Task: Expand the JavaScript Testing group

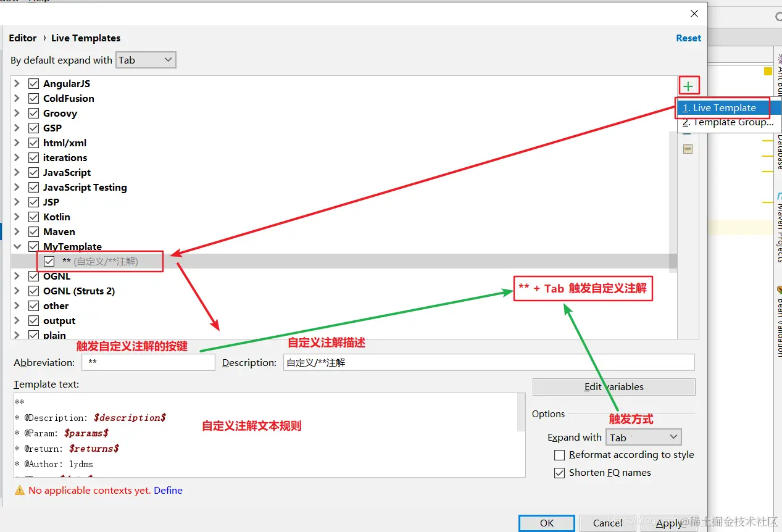Action: click(x=17, y=187)
